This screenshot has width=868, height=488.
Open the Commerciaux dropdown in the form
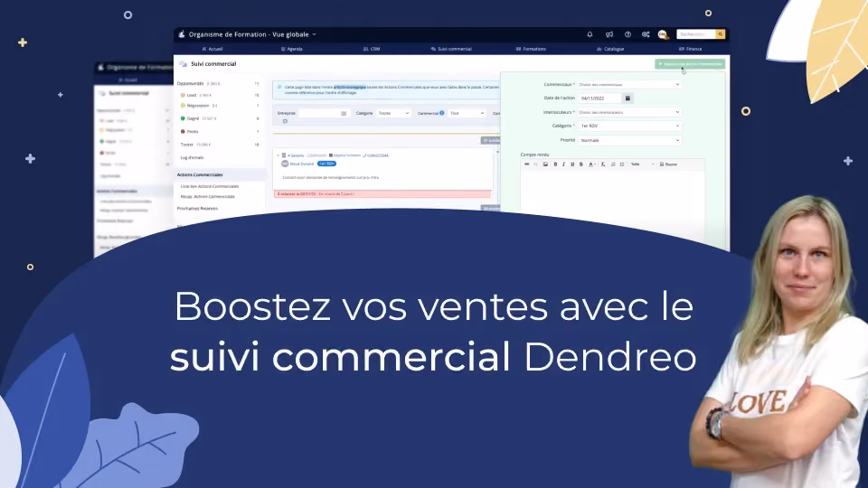[629, 85]
